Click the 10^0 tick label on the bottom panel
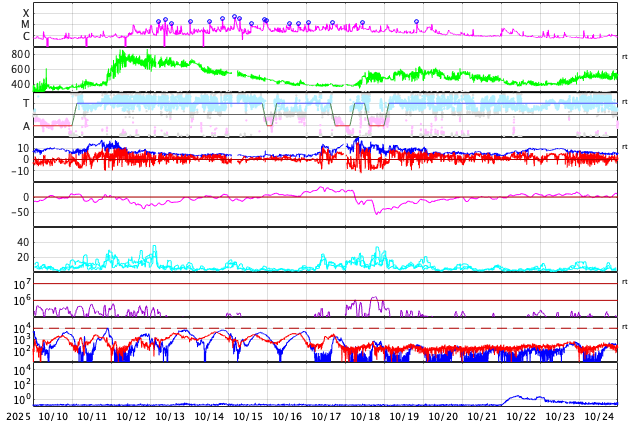 point(22,400)
